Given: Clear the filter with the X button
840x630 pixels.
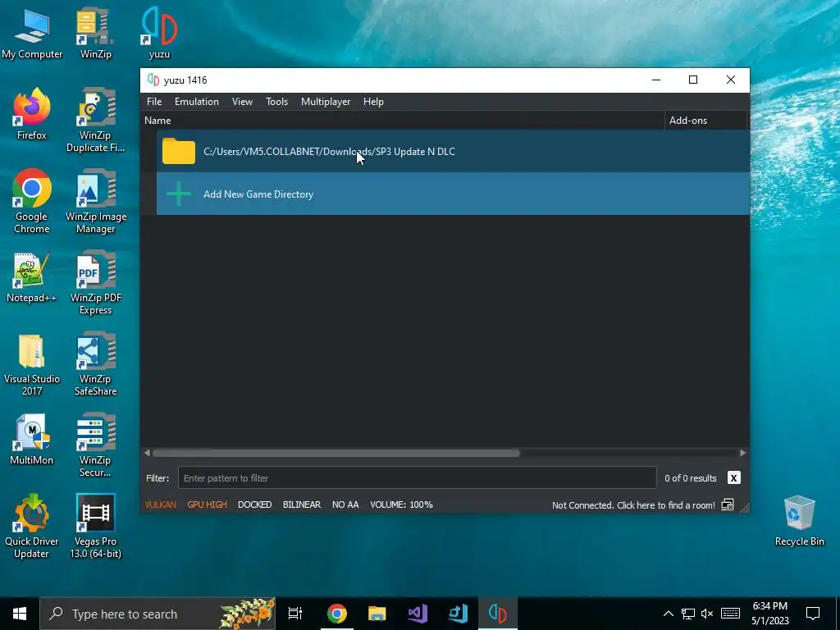Looking at the screenshot, I should click(734, 478).
